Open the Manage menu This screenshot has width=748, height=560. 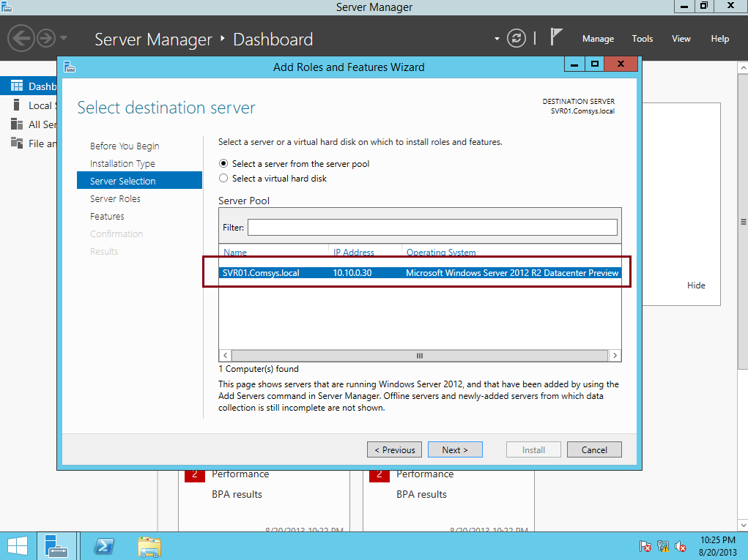tap(598, 39)
